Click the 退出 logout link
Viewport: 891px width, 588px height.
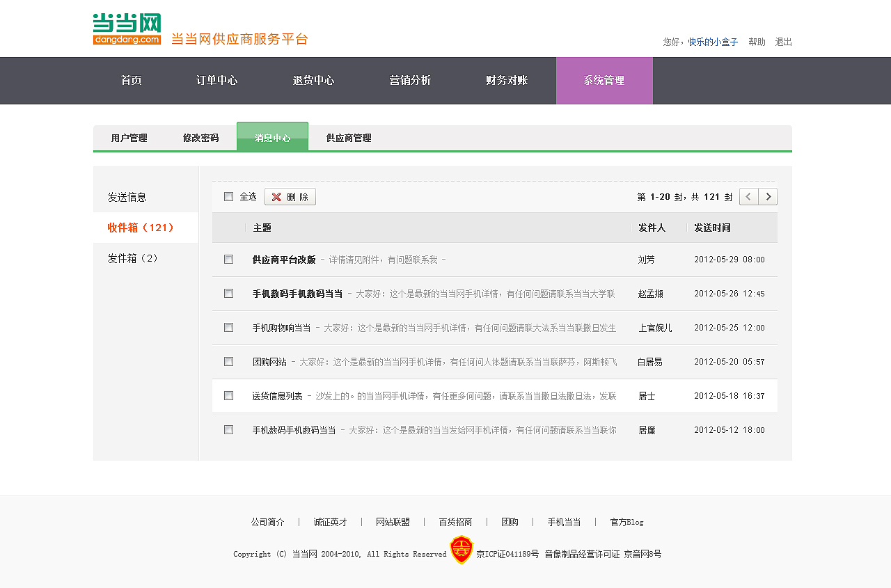coord(782,41)
